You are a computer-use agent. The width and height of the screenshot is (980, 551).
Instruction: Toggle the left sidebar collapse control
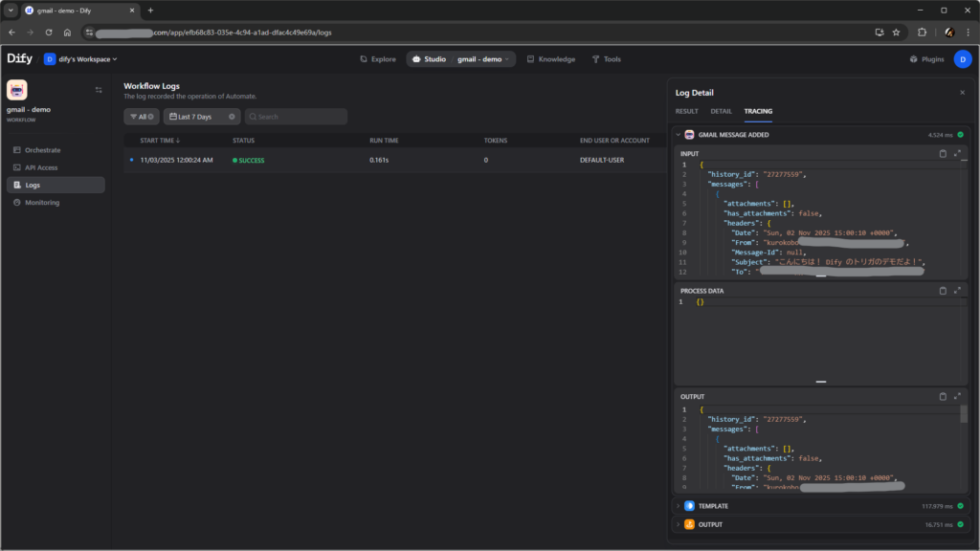point(98,90)
